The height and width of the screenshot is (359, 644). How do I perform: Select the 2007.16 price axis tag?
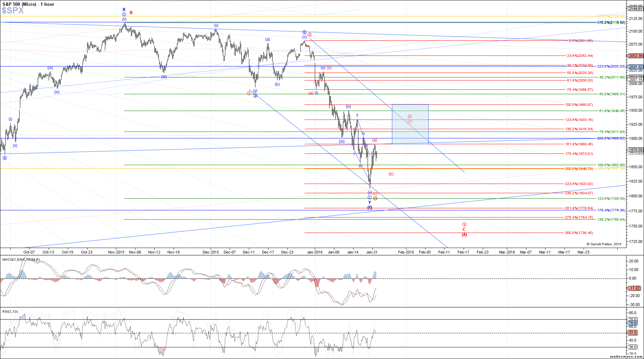coord(635,79)
